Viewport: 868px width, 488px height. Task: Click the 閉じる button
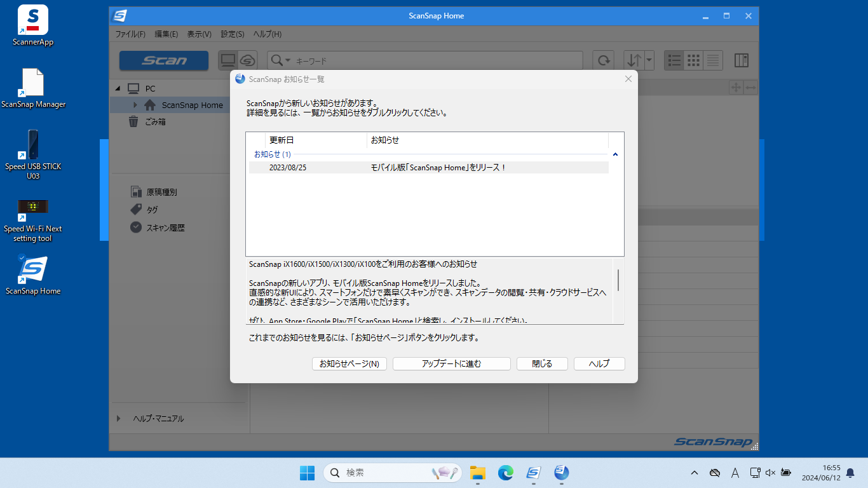click(x=542, y=363)
